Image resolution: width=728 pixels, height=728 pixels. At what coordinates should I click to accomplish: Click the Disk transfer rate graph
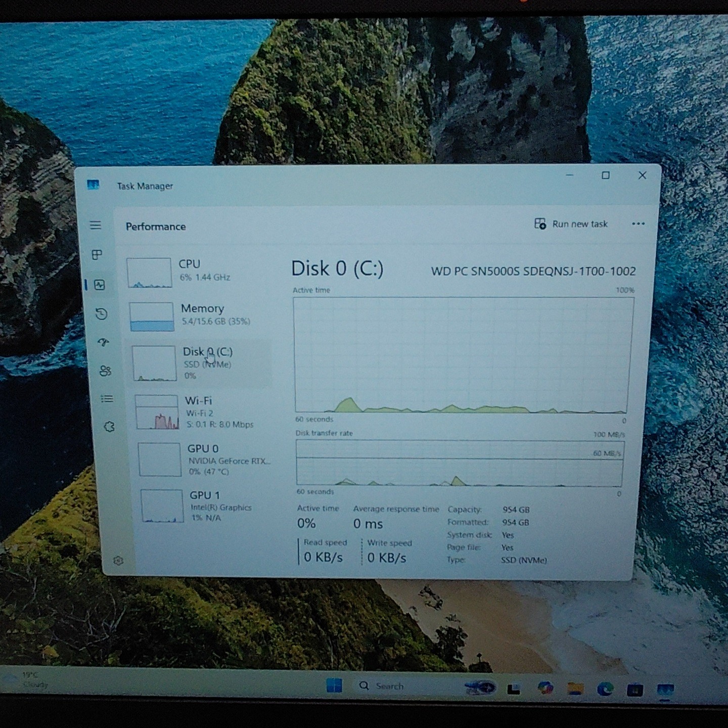pos(460,463)
